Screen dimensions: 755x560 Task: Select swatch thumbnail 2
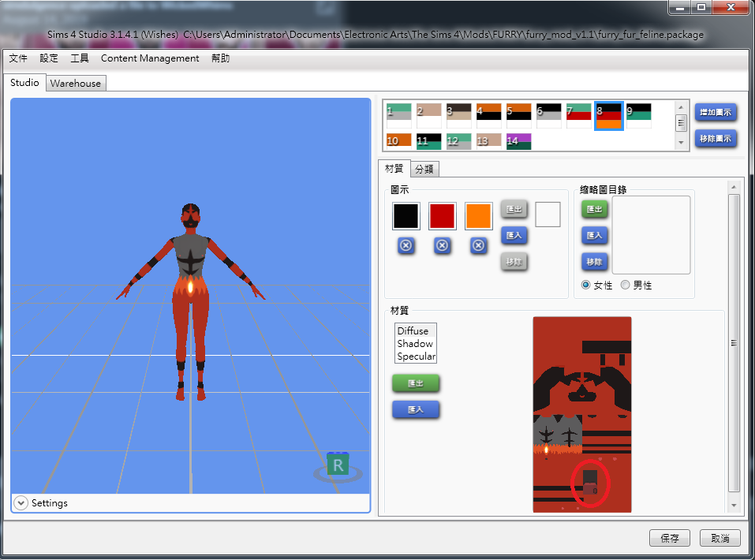(428, 116)
